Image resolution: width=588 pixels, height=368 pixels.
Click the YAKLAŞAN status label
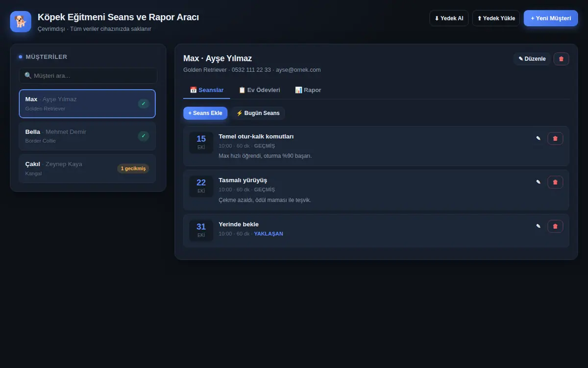tap(269, 234)
